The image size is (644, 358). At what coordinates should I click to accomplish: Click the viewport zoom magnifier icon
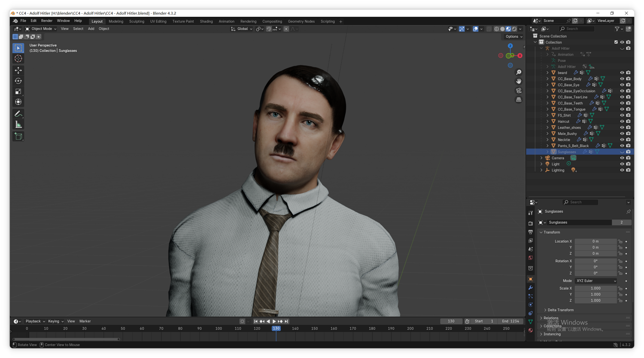tap(519, 72)
